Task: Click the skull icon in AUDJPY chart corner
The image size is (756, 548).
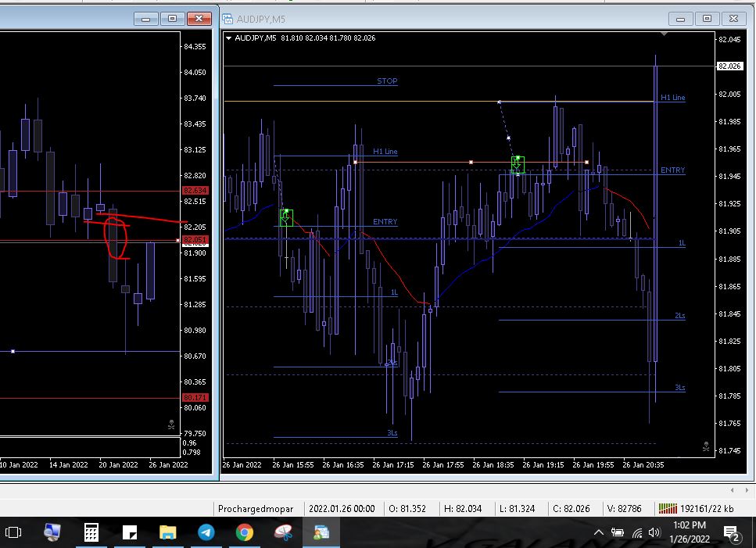Action: click(706, 446)
